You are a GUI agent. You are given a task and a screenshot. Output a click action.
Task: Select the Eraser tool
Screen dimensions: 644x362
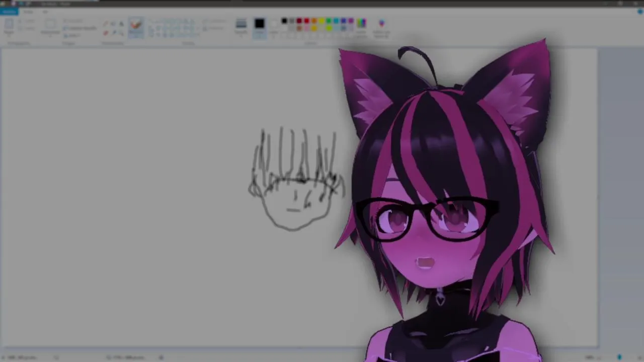tap(106, 33)
